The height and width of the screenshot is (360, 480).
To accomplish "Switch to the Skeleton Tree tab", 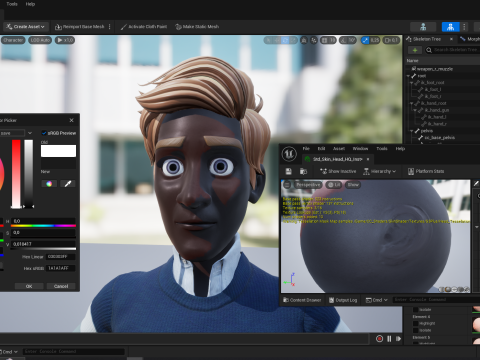I will tap(427, 39).
